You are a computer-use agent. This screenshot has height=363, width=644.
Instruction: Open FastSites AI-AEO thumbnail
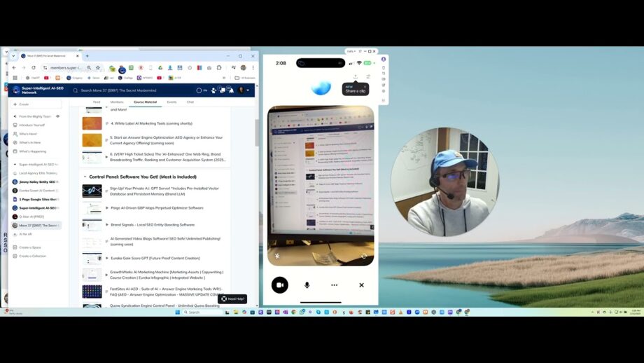pyautogui.click(x=92, y=292)
